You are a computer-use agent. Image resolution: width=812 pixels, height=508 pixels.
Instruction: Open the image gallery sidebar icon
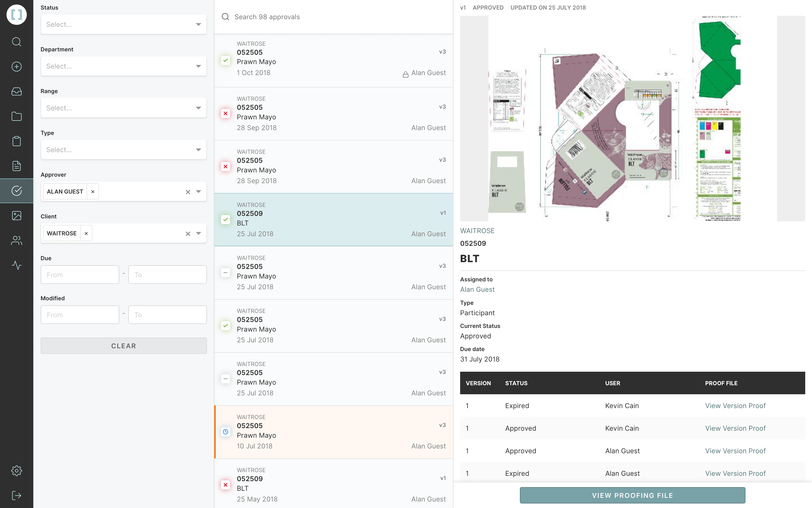tap(16, 216)
